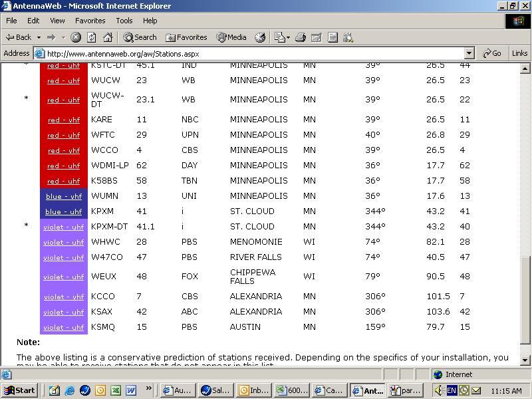Image resolution: width=532 pixels, height=399 pixels.
Task: Click the 'red - uhf' link for WUCW-DT
Action: [64, 100]
